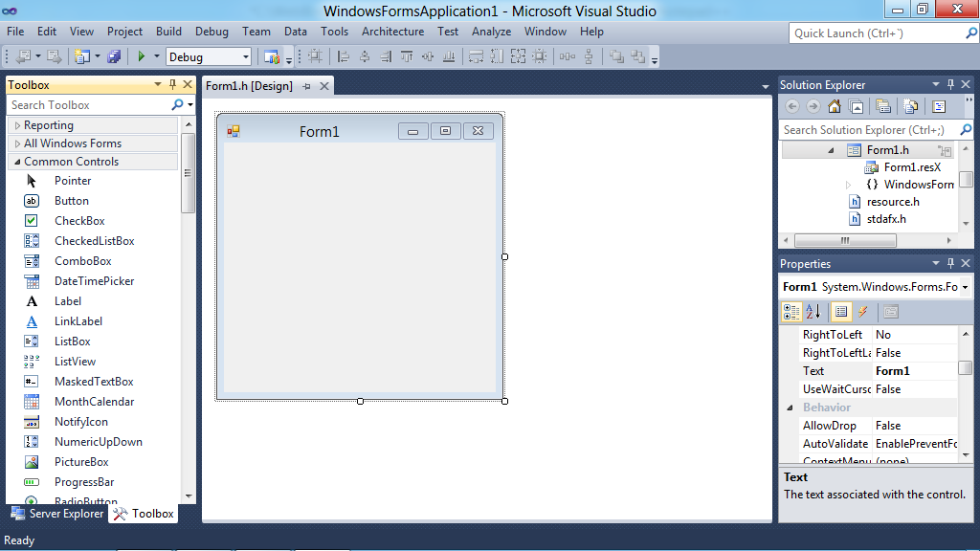Click the Make Same Height icon
The height and width of the screenshot is (551, 980).
(x=497, y=56)
